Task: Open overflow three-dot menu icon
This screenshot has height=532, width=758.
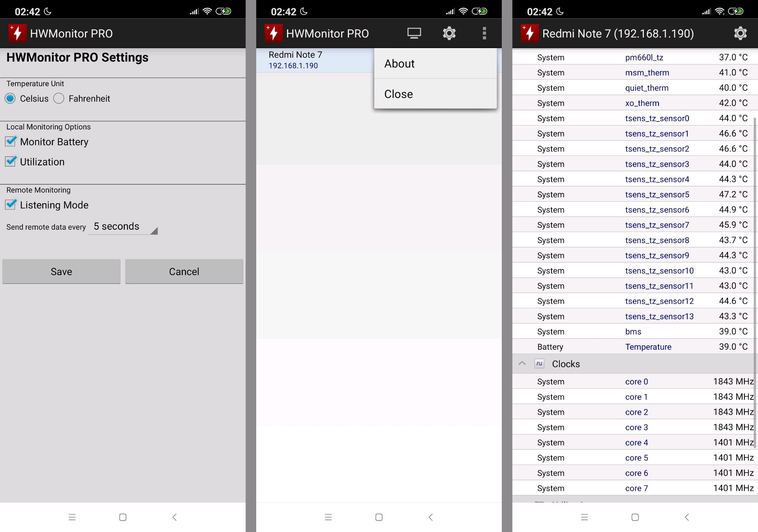Action: pyautogui.click(x=484, y=33)
